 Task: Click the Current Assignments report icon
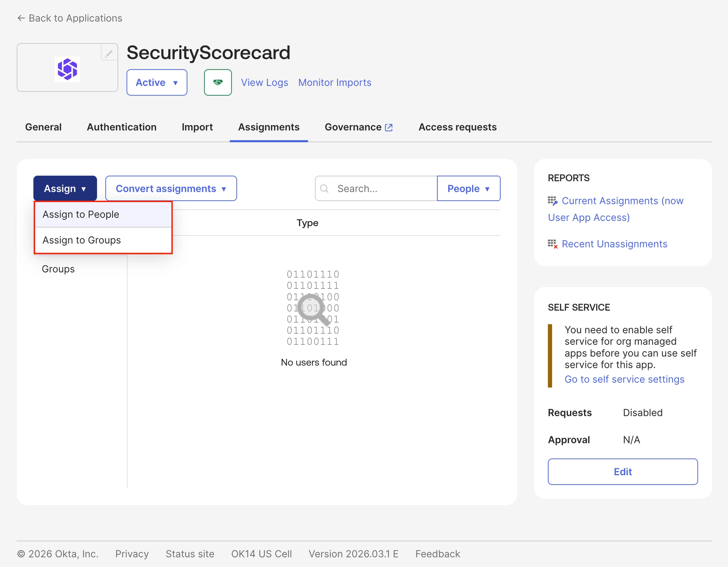(x=552, y=201)
